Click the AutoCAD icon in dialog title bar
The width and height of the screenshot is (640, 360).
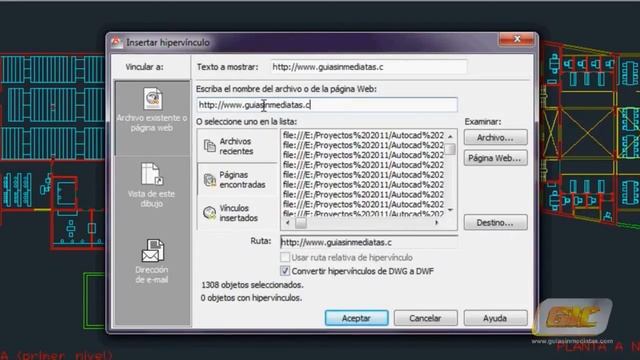116,42
